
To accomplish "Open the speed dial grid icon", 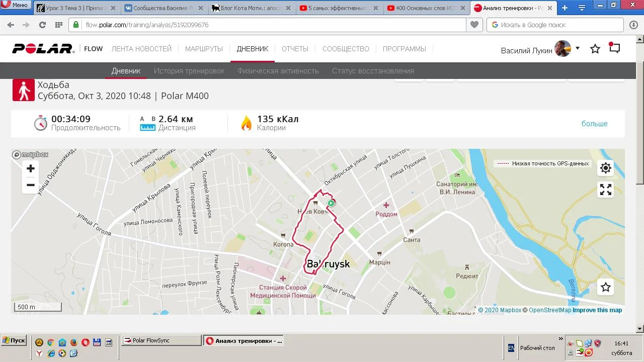I will point(58,25).
